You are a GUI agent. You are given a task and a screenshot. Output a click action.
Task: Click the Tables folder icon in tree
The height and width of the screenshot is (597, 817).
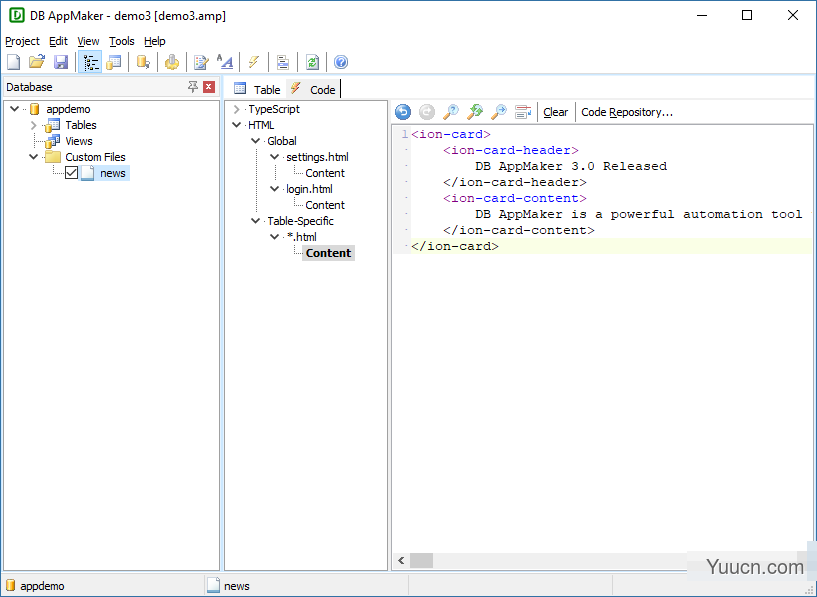pos(52,125)
